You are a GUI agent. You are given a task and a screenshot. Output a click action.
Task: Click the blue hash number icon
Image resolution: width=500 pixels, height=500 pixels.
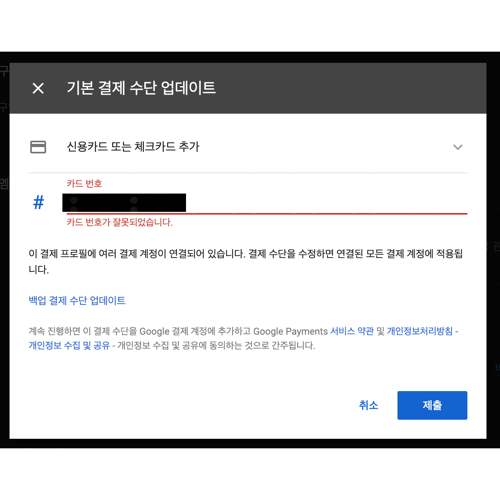pyautogui.click(x=38, y=202)
